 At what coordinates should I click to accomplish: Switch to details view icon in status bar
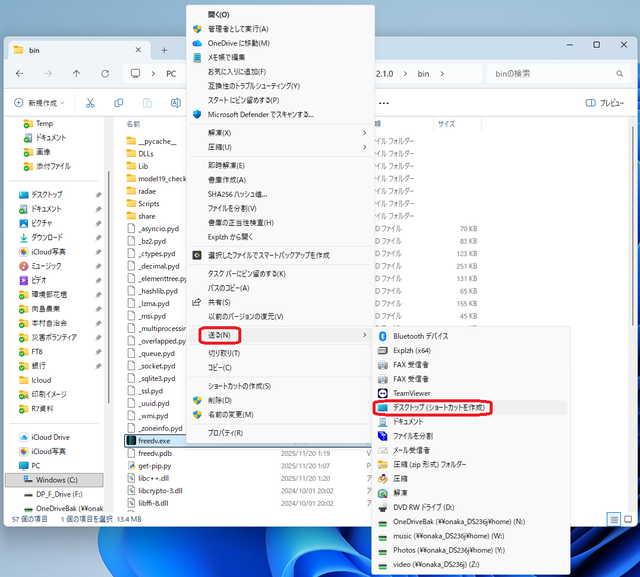tap(614, 519)
